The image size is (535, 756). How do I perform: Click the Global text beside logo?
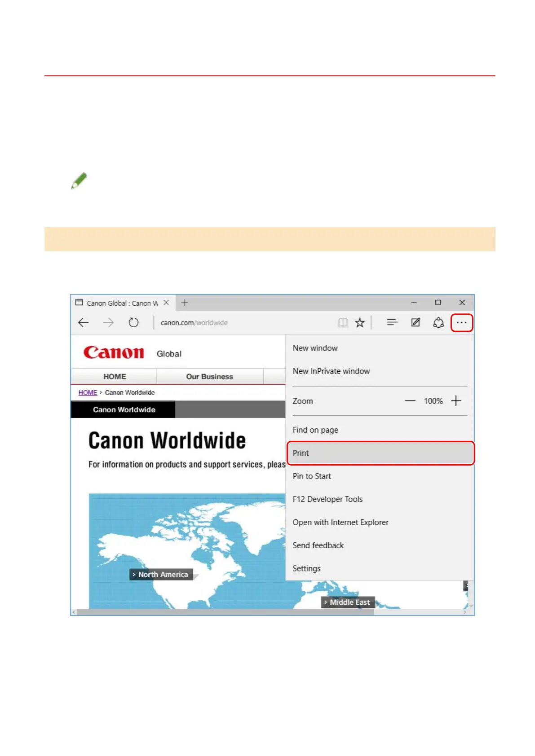pos(169,354)
